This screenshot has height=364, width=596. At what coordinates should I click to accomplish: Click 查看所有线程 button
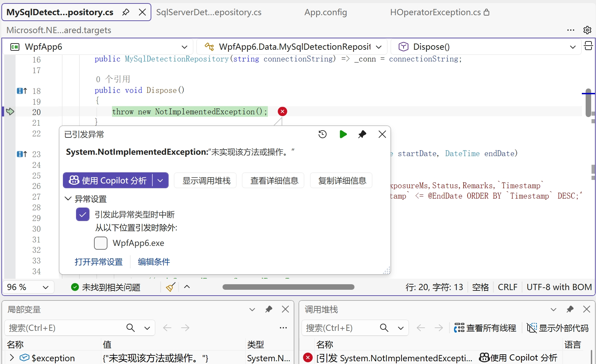tap(485, 328)
